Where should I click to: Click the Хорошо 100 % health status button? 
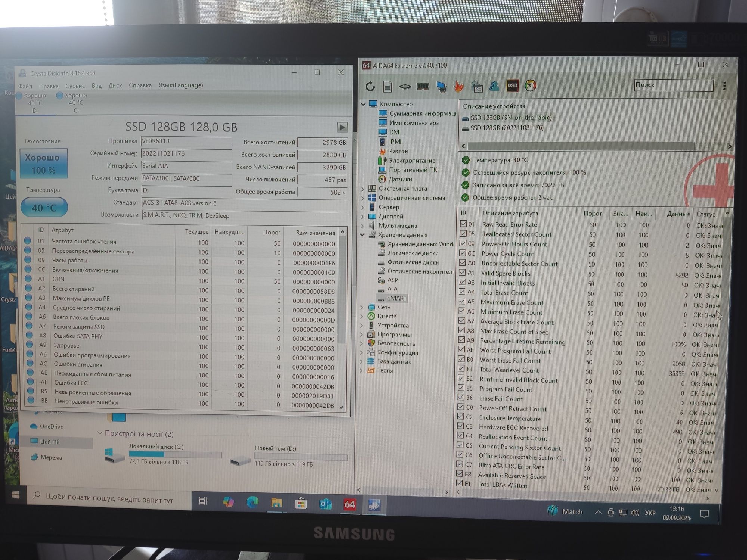coord(43,164)
